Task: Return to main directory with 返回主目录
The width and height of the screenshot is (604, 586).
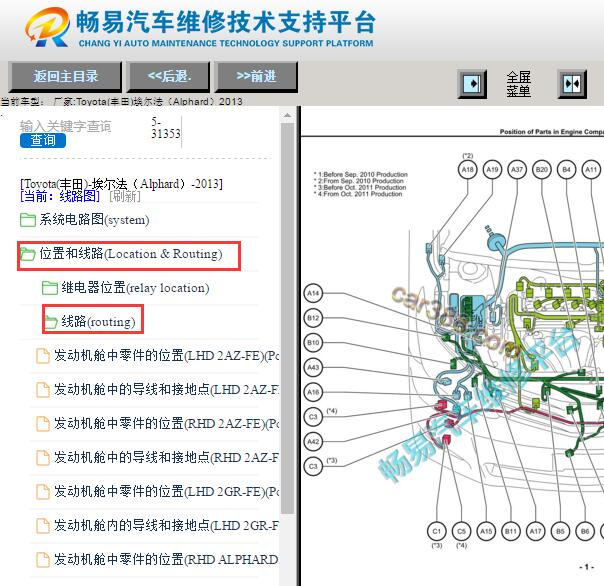Action: point(65,76)
